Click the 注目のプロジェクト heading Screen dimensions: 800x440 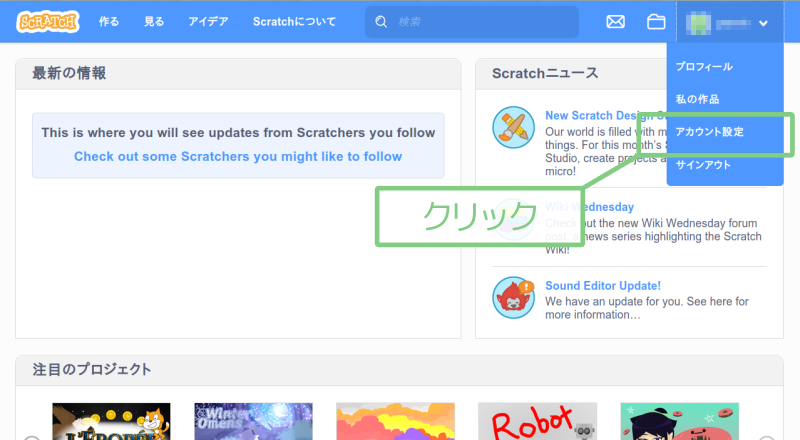[x=92, y=369]
